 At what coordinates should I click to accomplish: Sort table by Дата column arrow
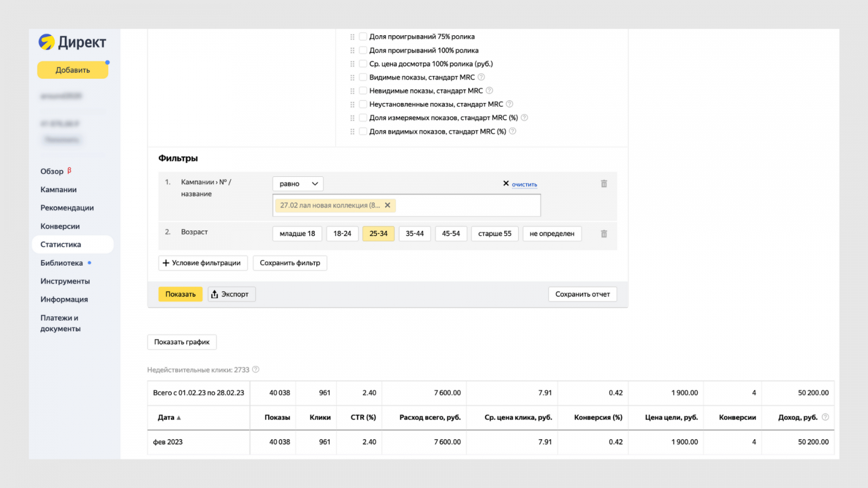click(x=179, y=418)
